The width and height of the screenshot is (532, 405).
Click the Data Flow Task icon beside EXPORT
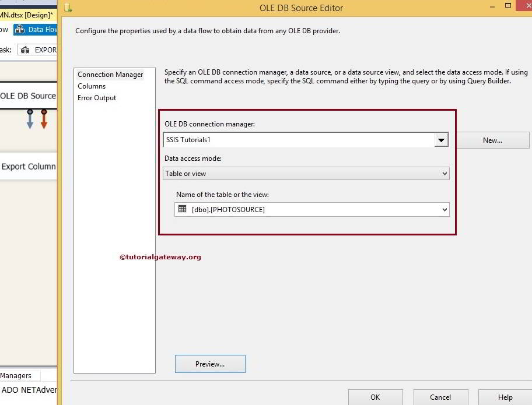pyautogui.click(x=26, y=50)
